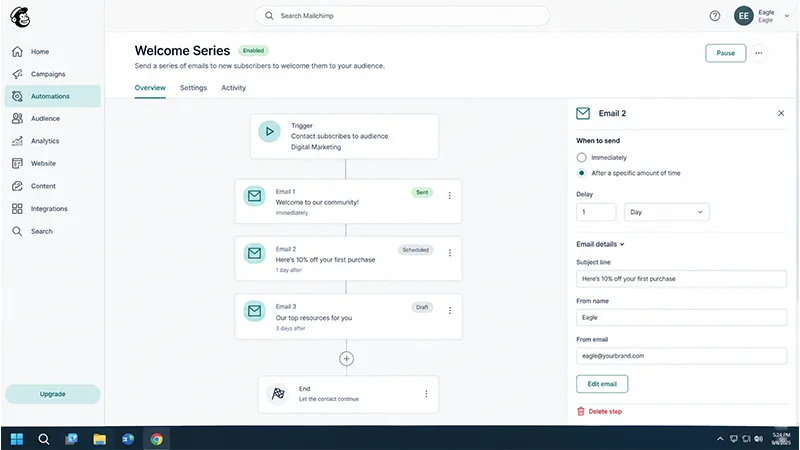Select Automations in the sidebar

(x=53, y=96)
